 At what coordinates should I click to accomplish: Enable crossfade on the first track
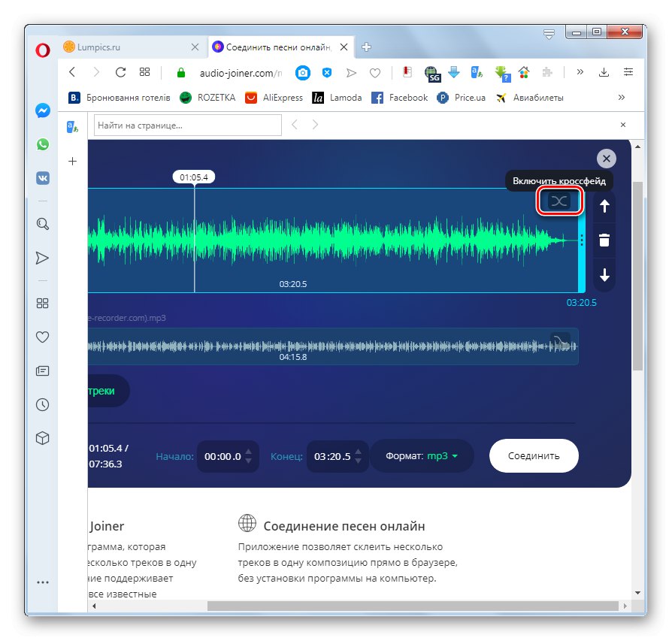[559, 201]
